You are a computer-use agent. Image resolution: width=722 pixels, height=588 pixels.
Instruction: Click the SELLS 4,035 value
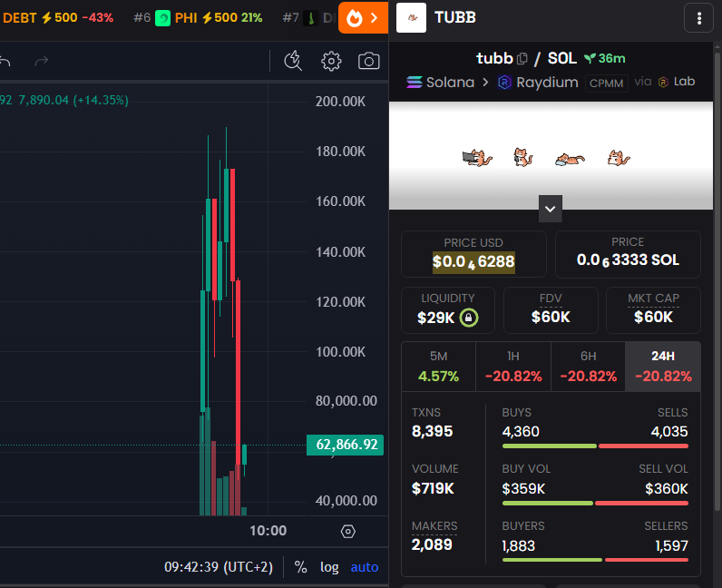669,432
